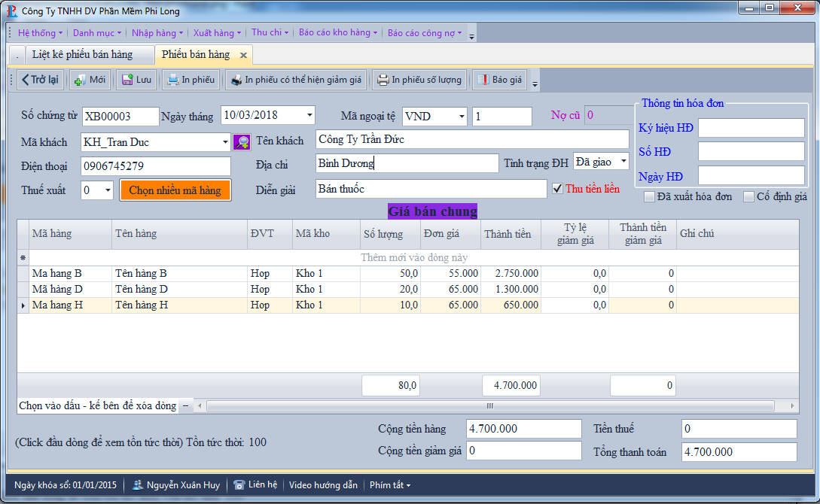Click the scroll right arrow of grid scrollbar

[x=792, y=405]
